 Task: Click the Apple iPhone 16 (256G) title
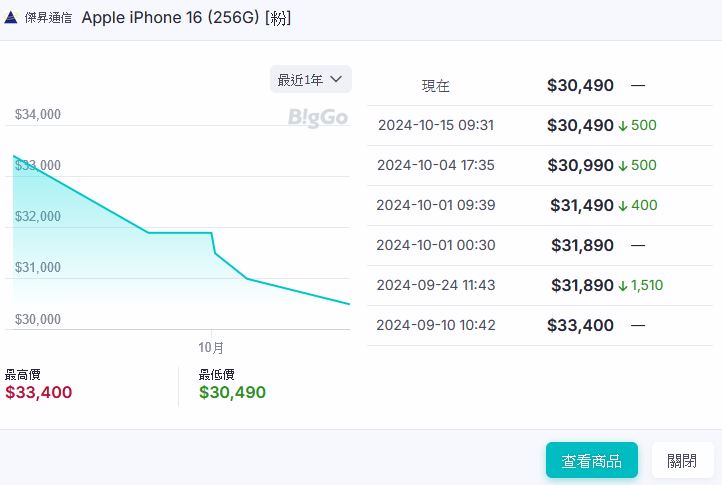tap(186, 18)
